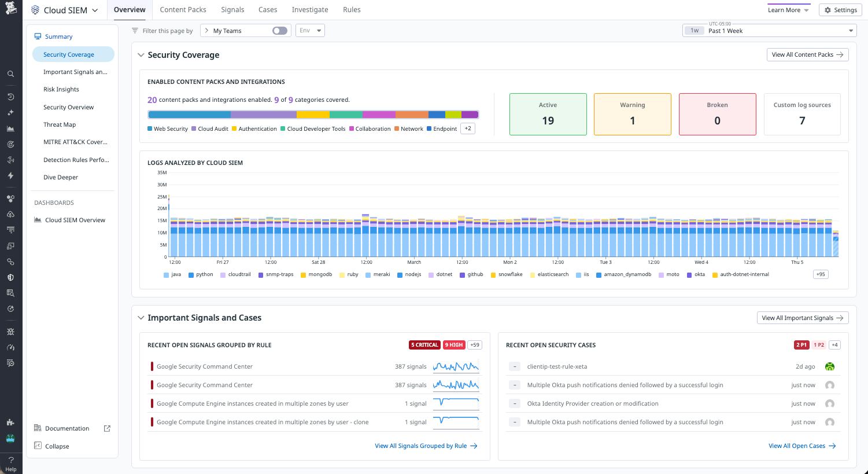The width and height of the screenshot is (868, 474).
Task: Click the Help question mark icon
Action: (x=10, y=460)
